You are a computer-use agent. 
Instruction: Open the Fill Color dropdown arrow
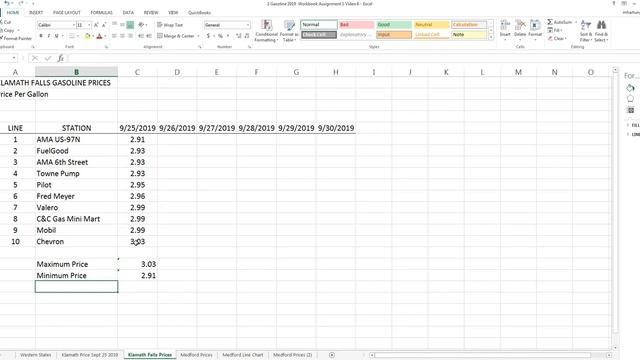(93, 36)
